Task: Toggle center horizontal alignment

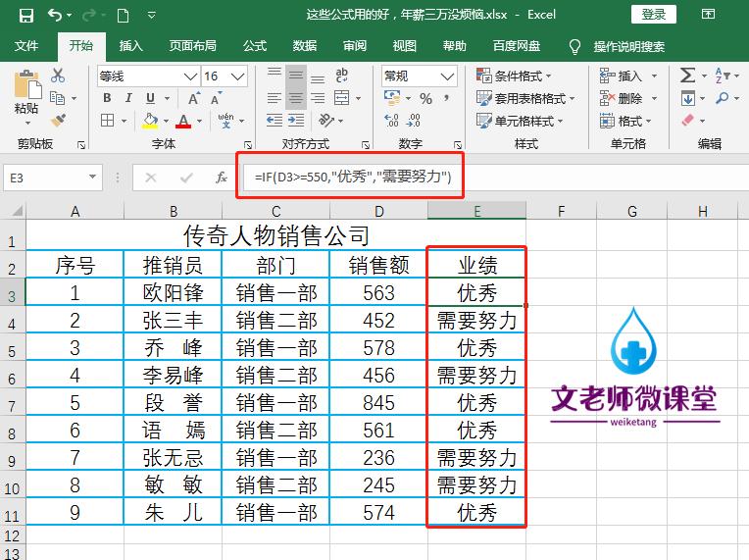Action: tap(296, 98)
